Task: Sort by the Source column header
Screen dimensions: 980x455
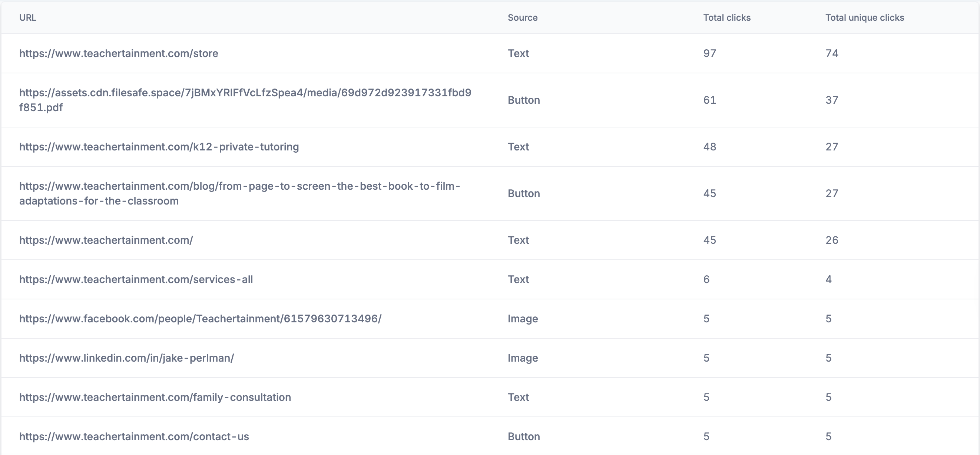Action: pos(523,17)
